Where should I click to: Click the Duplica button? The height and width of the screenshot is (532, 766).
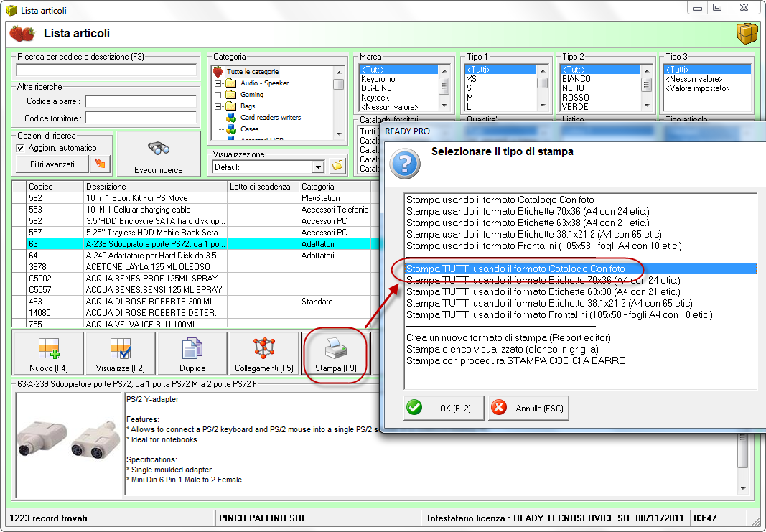(192, 353)
